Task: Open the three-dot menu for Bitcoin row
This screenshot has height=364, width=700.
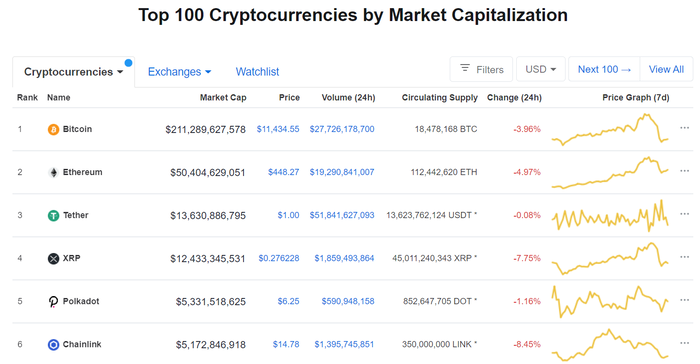Action: [x=684, y=128]
